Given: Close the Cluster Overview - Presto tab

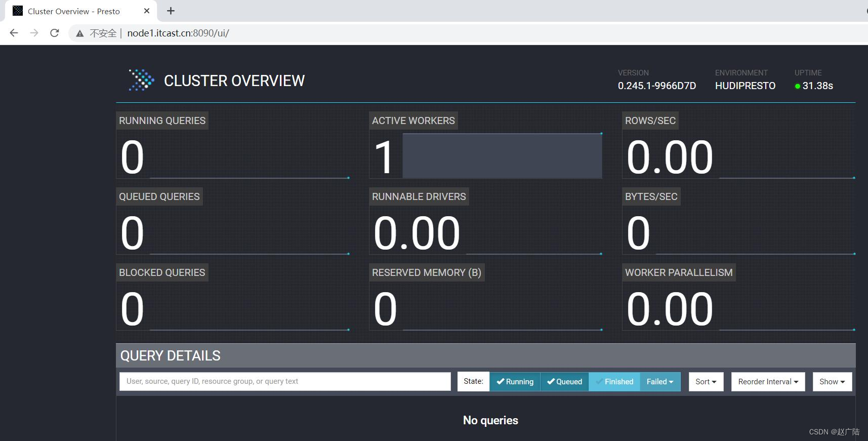Looking at the screenshot, I should coord(147,11).
